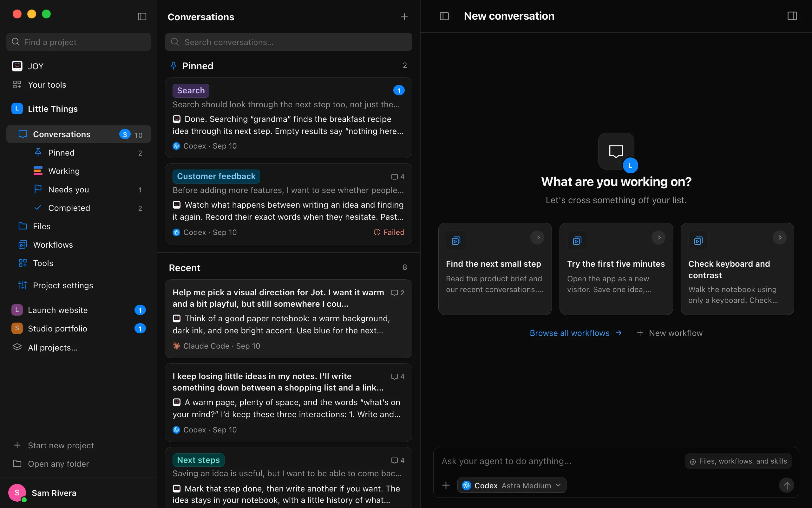Focus the Find a project field
This screenshot has height=508, width=812.
pos(79,42)
